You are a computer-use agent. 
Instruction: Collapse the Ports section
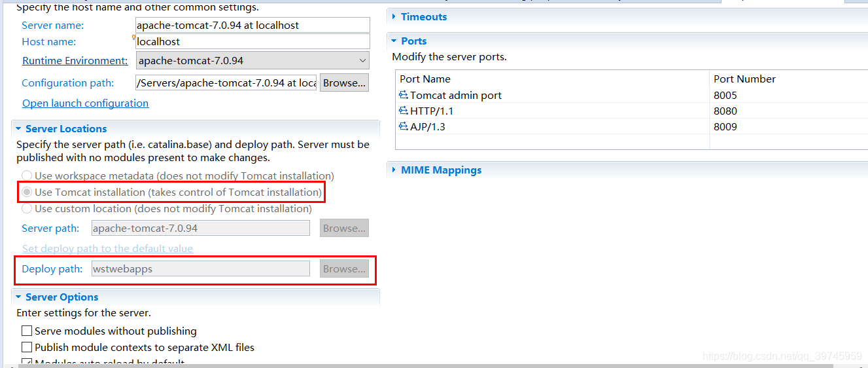click(x=394, y=41)
